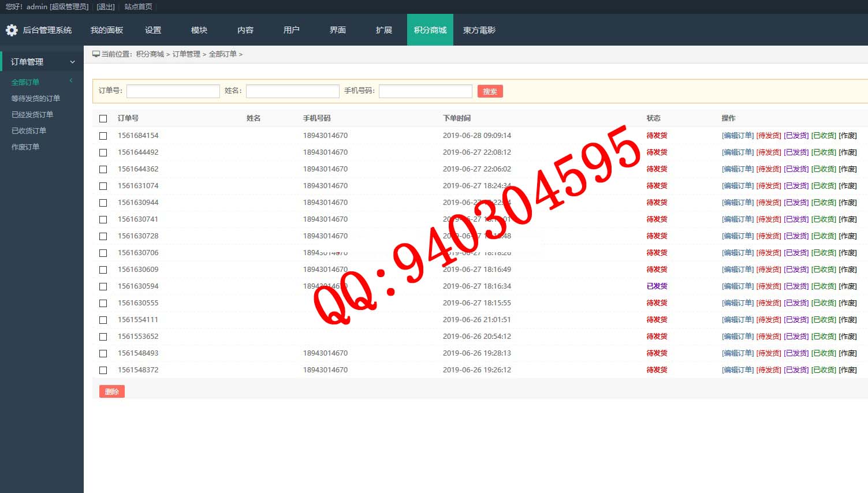The image size is (868, 493).
Task: Tick the checkbox for order 1561548372
Action: pyautogui.click(x=103, y=370)
